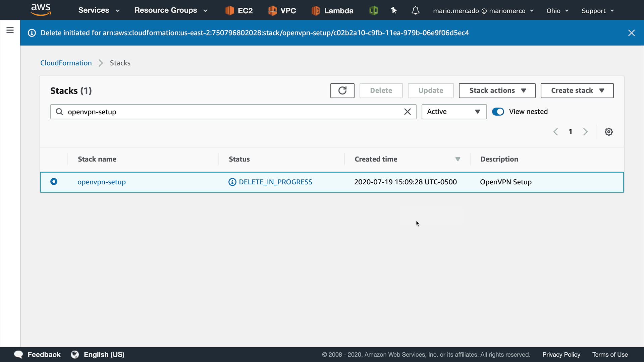Image resolution: width=644 pixels, height=362 pixels.
Task: Click the pin shortcuts icon in navbar
Action: click(x=394, y=11)
